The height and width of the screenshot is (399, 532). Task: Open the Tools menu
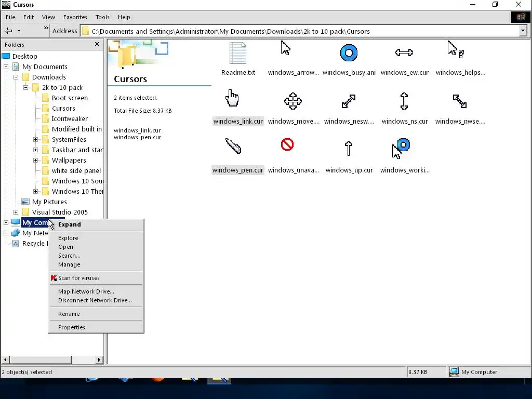click(x=102, y=17)
